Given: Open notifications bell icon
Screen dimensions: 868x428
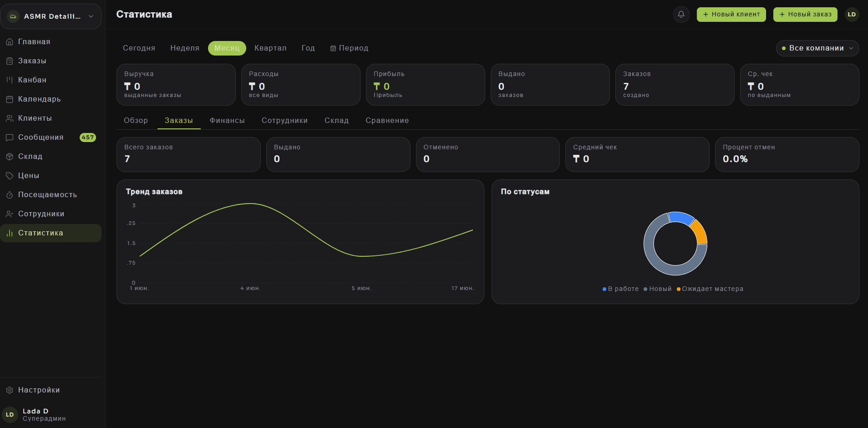Looking at the screenshot, I should 681,14.
